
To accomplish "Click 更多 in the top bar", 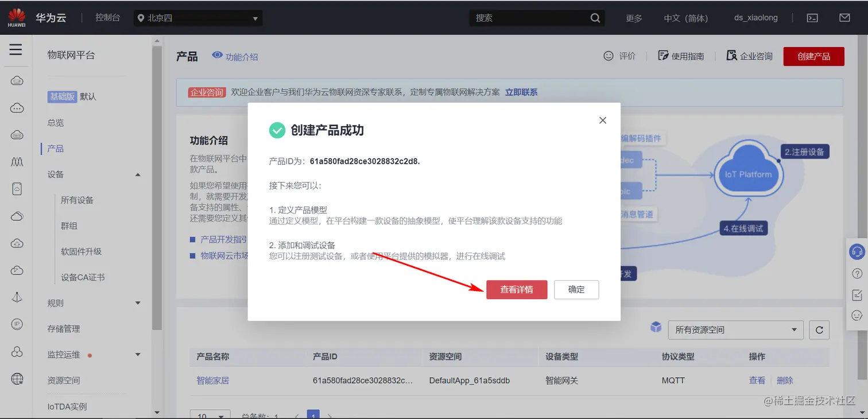I will point(634,18).
